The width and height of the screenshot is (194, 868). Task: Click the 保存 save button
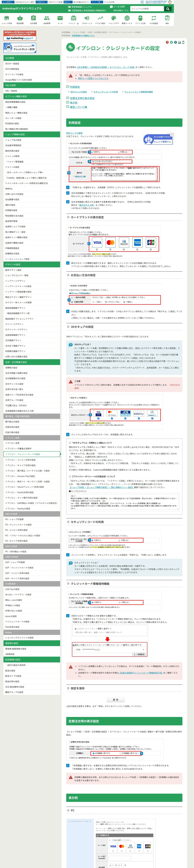(x=116, y=700)
